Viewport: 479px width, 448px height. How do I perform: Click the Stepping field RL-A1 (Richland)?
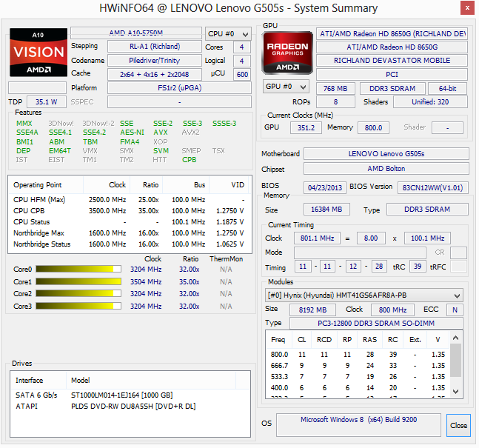[x=155, y=47]
